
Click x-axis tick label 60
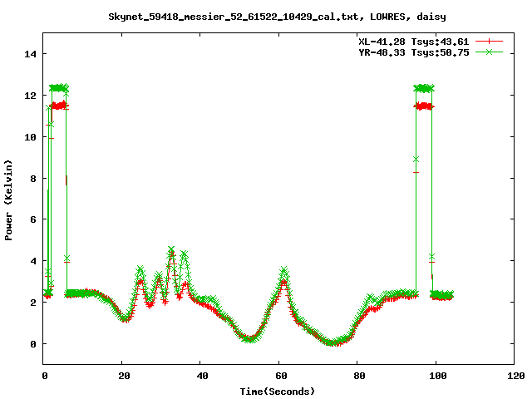281,376
